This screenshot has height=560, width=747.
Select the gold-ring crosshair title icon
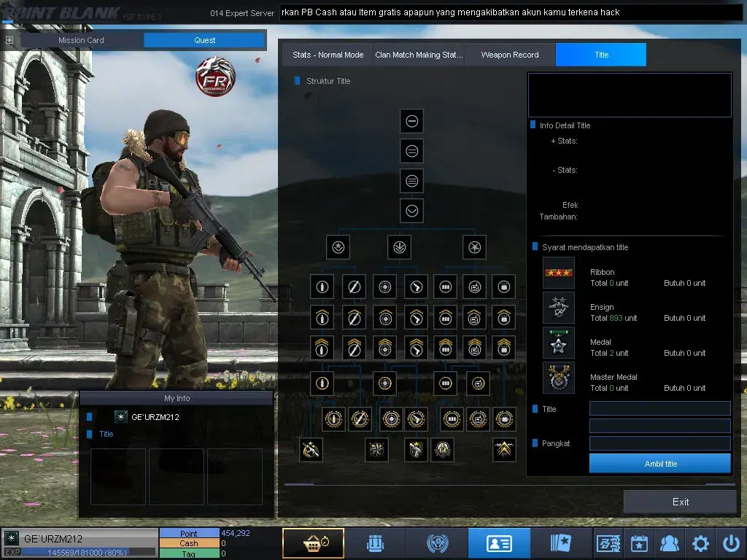click(x=385, y=384)
